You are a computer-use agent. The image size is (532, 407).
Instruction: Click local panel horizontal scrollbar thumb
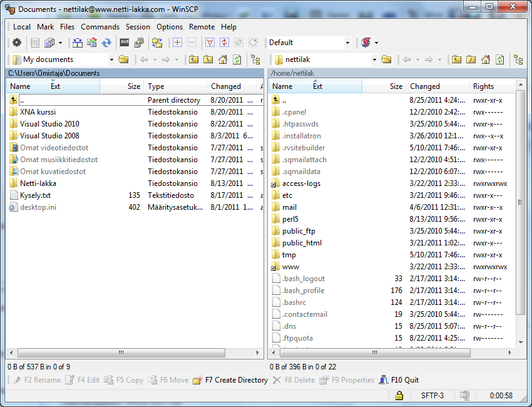(x=121, y=353)
